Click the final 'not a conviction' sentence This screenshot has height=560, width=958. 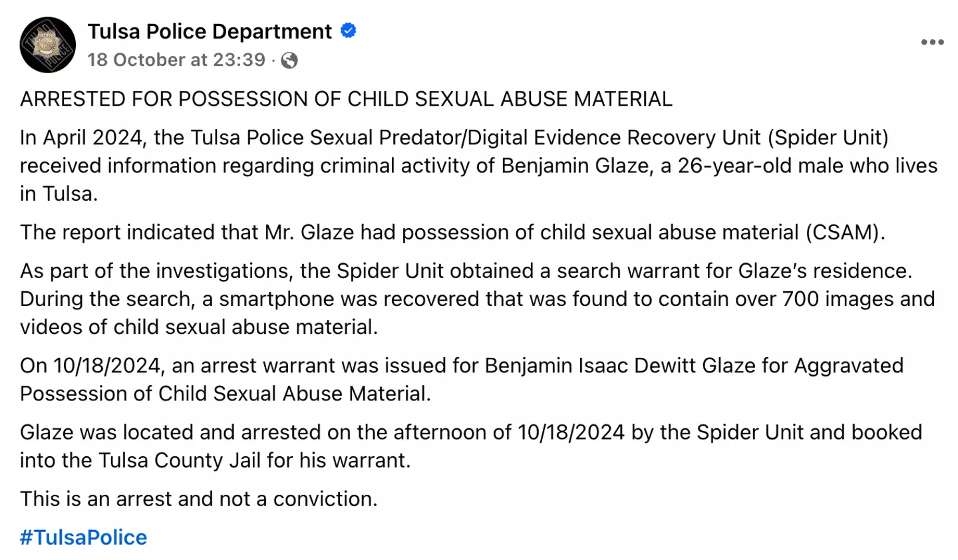pos(200,498)
